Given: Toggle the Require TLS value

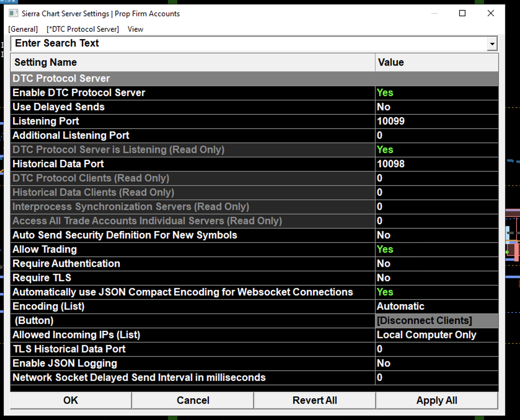Looking at the screenshot, I should pyautogui.click(x=437, y=278).
